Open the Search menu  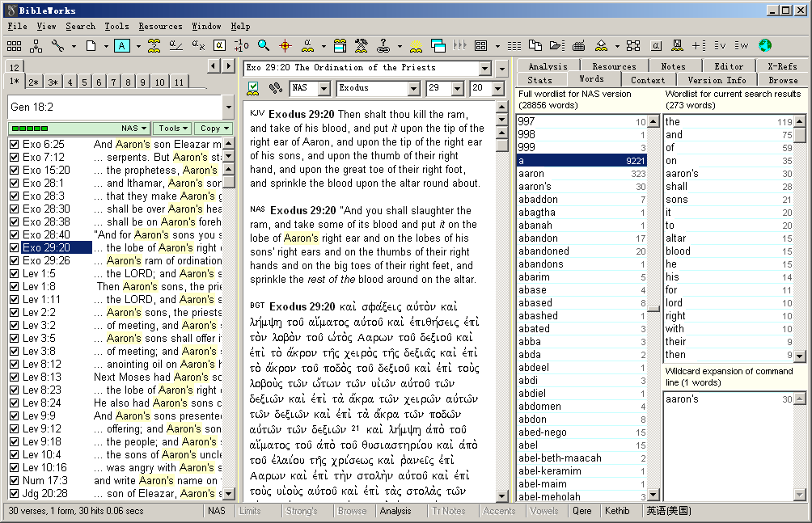80,27
